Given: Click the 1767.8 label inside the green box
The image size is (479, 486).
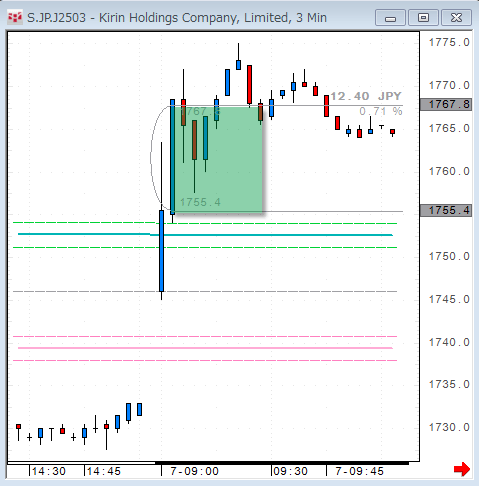Looking at the screenshot, I should coord(200,112).
